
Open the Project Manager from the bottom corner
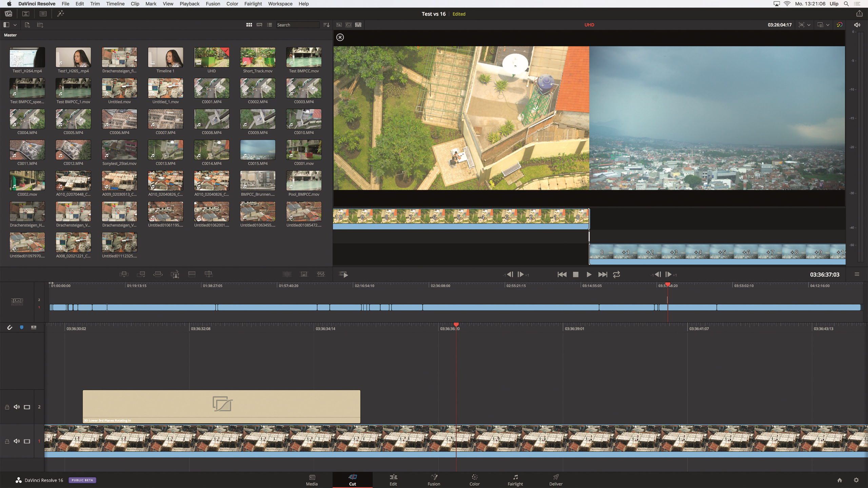840,480
